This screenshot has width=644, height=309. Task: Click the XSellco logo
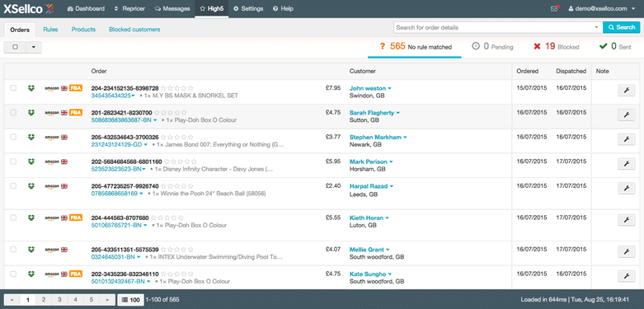[29, 8]
